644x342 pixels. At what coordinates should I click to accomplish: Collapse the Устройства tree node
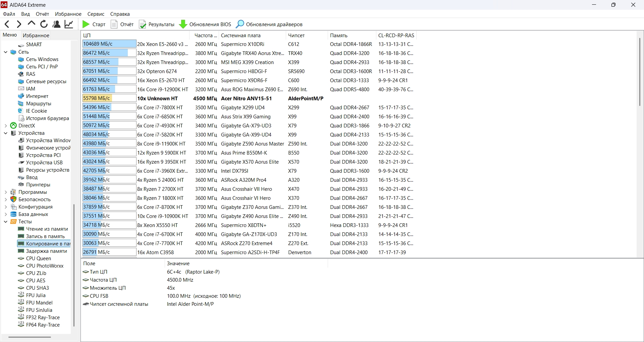6,133
